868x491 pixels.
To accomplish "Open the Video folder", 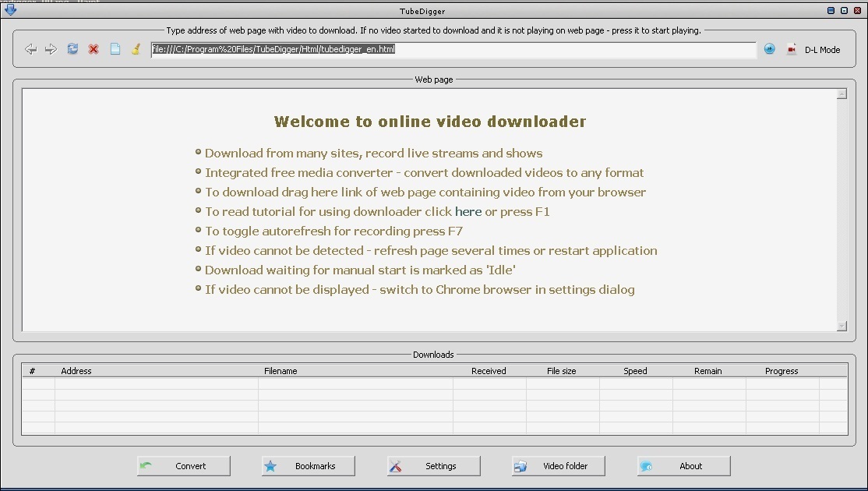I will pos(559,466).
